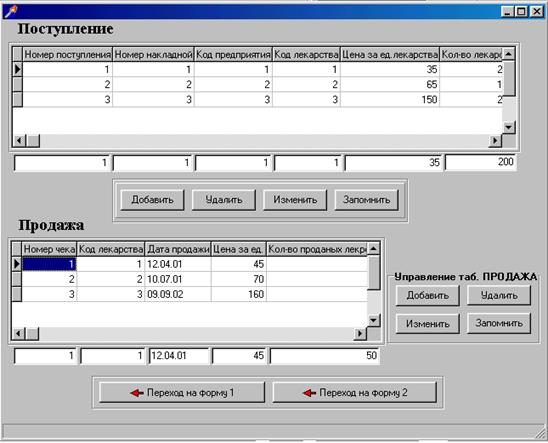Click Добавить button under Поступление table
Viewport: 548px width, 443px height.
[152, 200]
